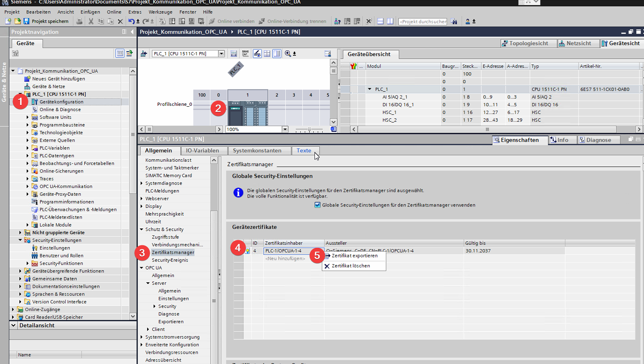Split the editor area vertically
644x364 pixels.
pos(390,21)
